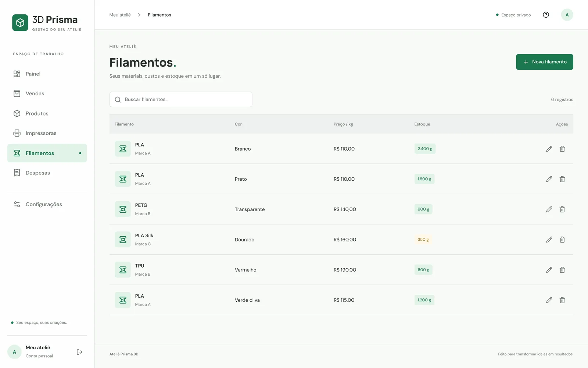
Task: Open Produtos in the sidebar
Action: tap(47, 113)
